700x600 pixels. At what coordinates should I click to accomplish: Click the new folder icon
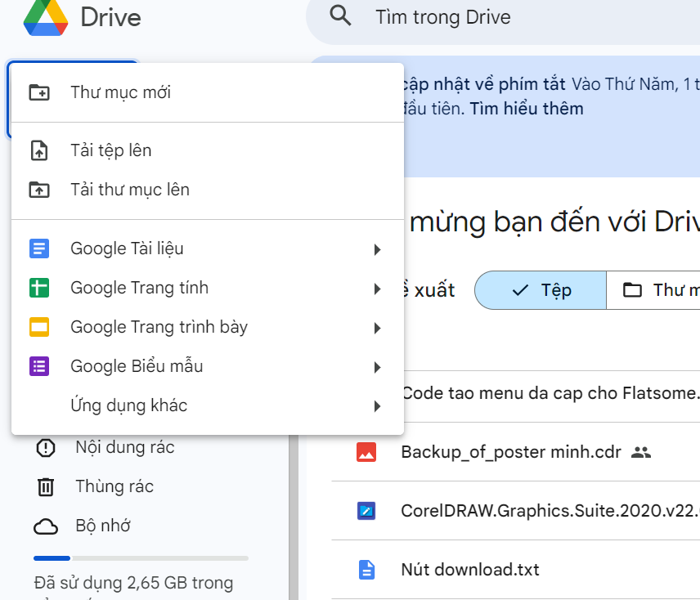39,92
